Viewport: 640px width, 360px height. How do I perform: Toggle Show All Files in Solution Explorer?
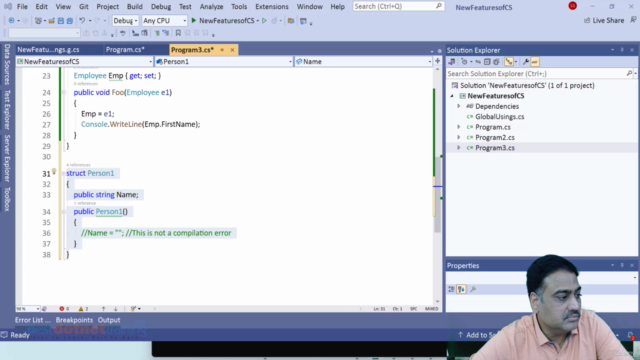pos(496,62)
